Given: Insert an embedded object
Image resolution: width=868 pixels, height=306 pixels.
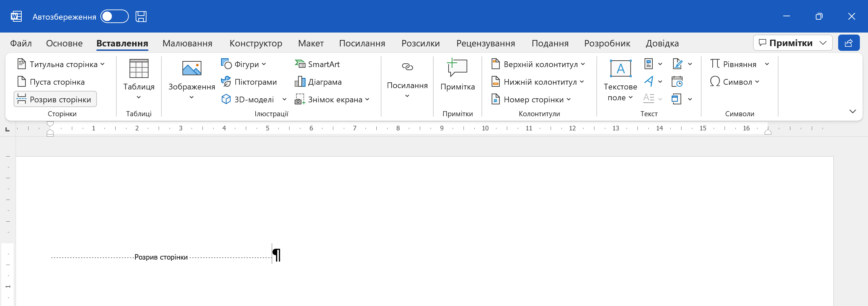Looking at the screenshot, I should pos(677,99).
